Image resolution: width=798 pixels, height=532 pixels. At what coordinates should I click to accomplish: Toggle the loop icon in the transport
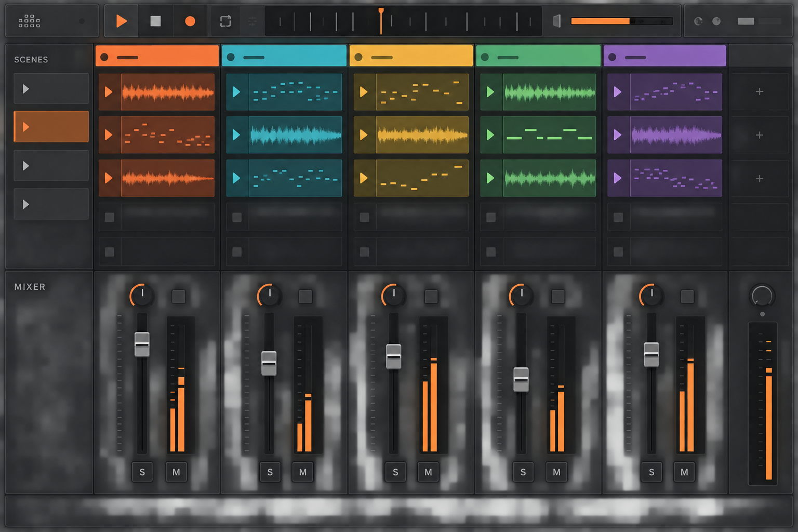pyautogui.click(x=225, y=21)
